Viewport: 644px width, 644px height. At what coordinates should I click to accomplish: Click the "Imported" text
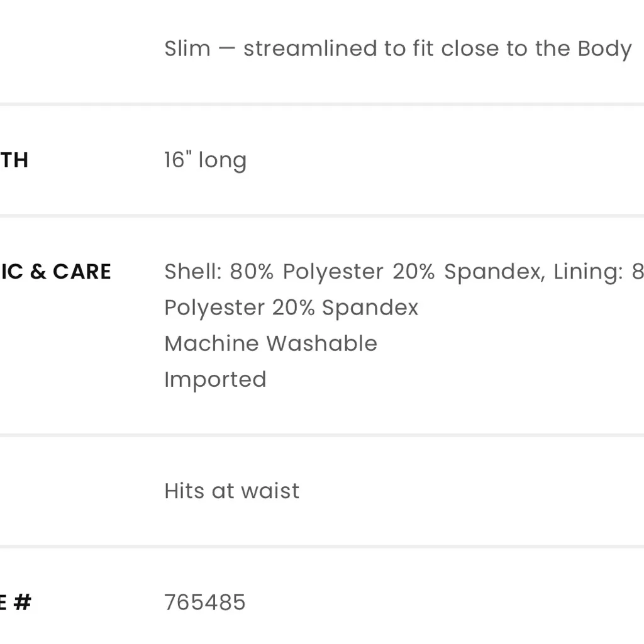[215, 379]
